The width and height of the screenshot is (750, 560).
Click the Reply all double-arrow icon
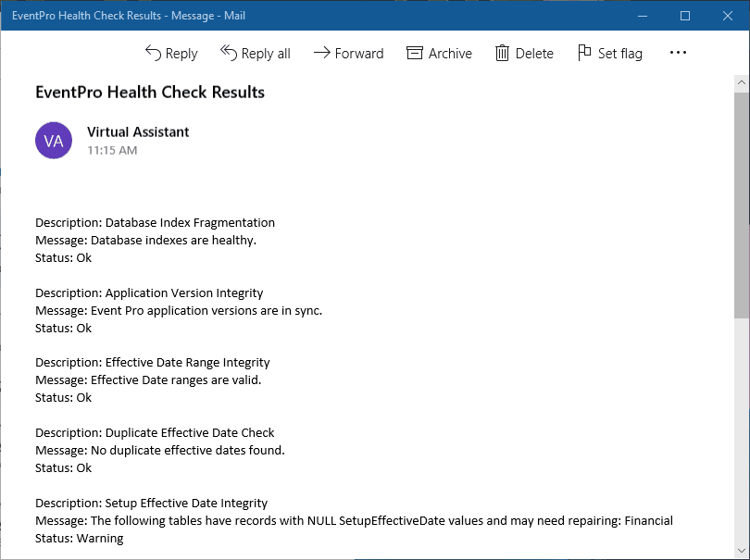pyautogui.click(x=229, y=53)
